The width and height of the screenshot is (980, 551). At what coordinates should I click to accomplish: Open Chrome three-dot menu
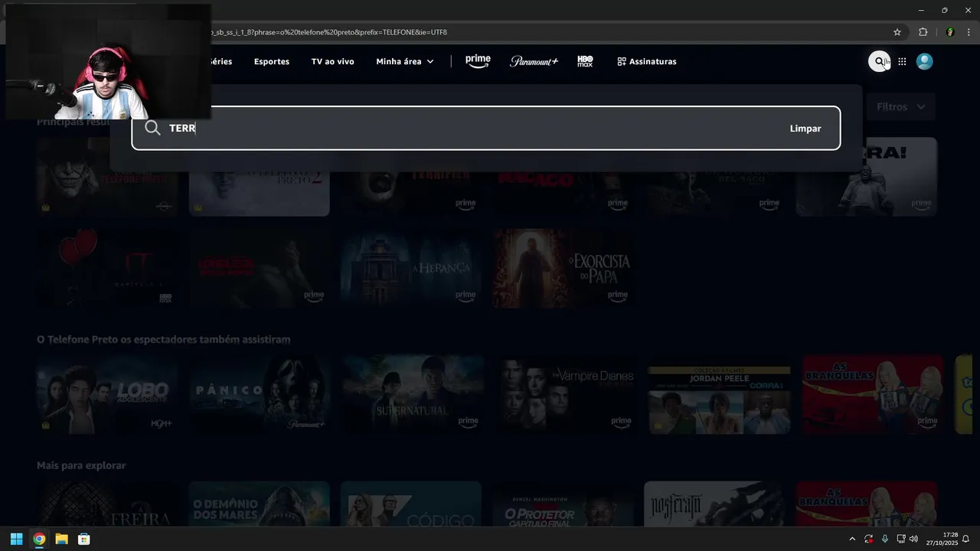pyautogui.click(x=969, y=32)
